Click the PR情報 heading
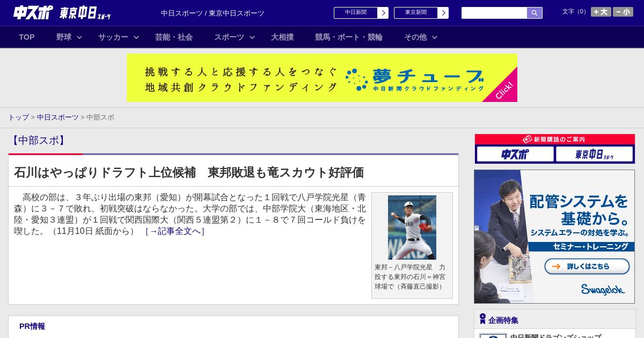This screenshot has height=338, width=644. (x=32, y=326)
